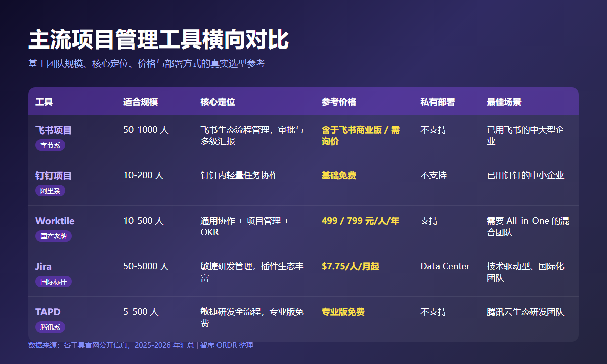Screen dimensions: 607x364
Task: Click the 含于飞书商业版 price cell
Action: [361, 135]
